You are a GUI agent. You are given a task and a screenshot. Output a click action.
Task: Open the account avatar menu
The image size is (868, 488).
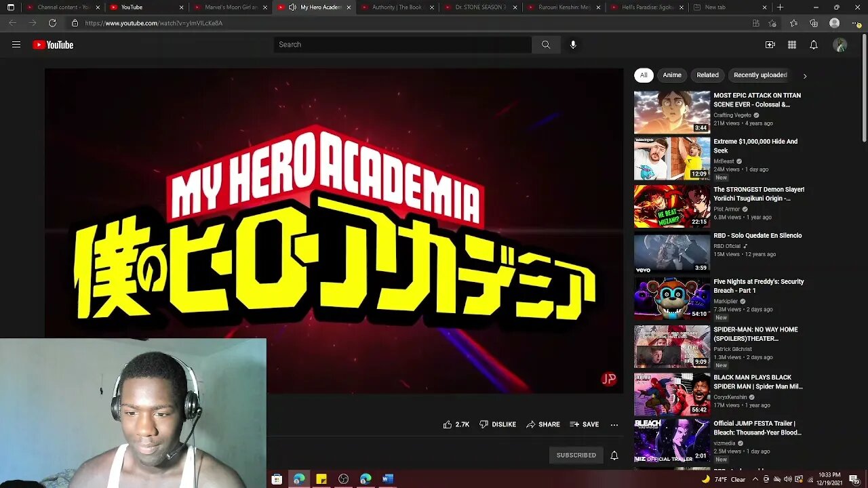[840, 45]
